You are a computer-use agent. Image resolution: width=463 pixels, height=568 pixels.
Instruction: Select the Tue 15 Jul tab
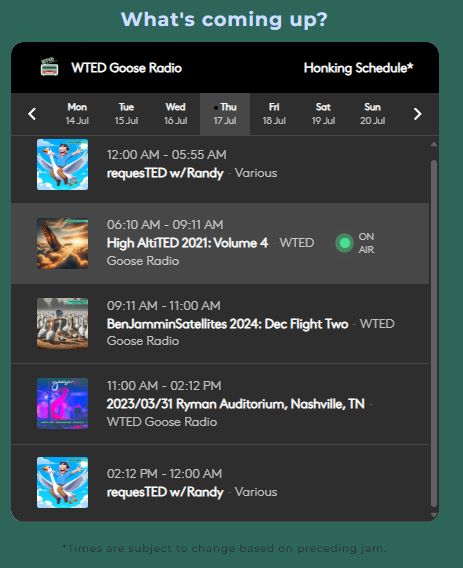[x=126, y=114]
